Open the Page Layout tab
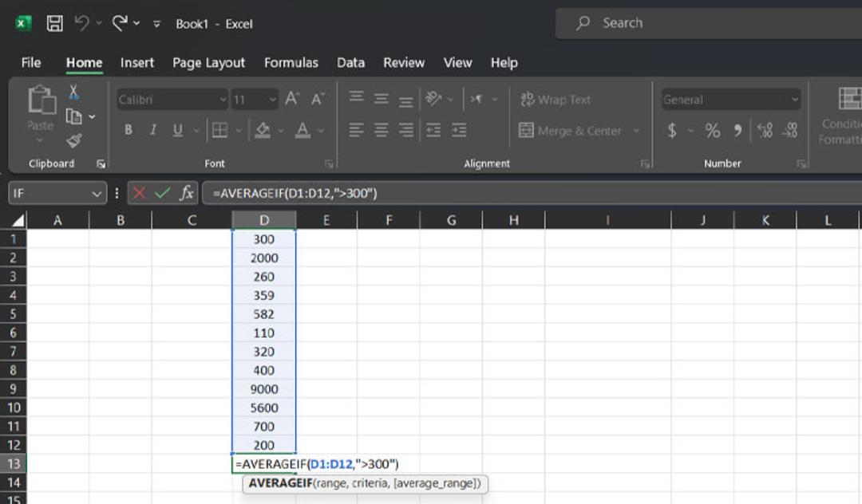The image size is (862, 504). pyautogui.click(x=208, y=62)
